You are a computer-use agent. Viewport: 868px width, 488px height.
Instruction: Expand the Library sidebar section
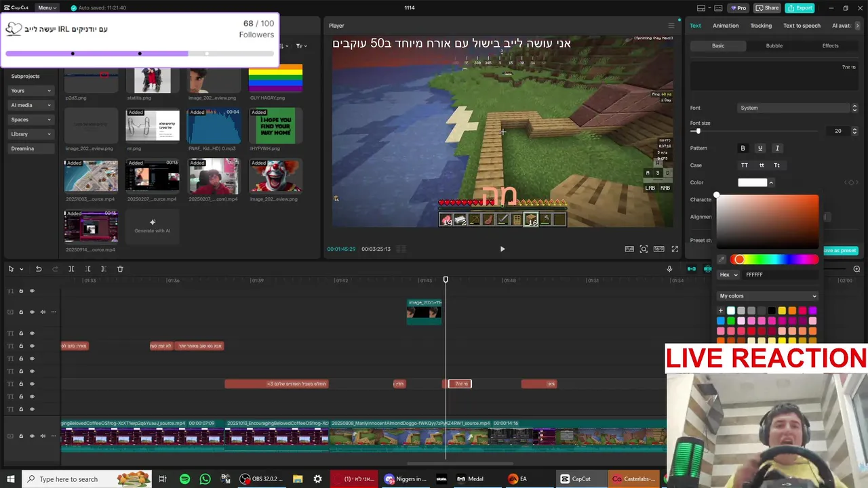(x=31, y=134)
